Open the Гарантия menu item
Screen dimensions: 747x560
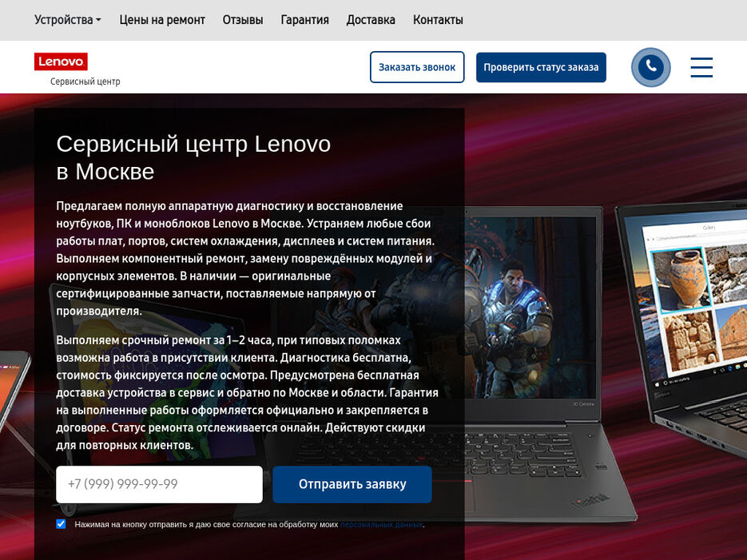(x=305, y=20)
